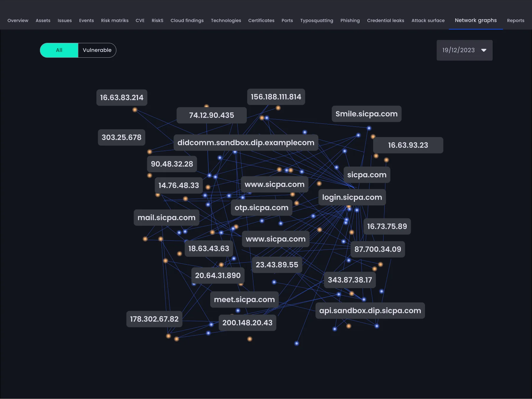
Task: Select the isolated blue node at graph bottom
Action: point(297,343)
